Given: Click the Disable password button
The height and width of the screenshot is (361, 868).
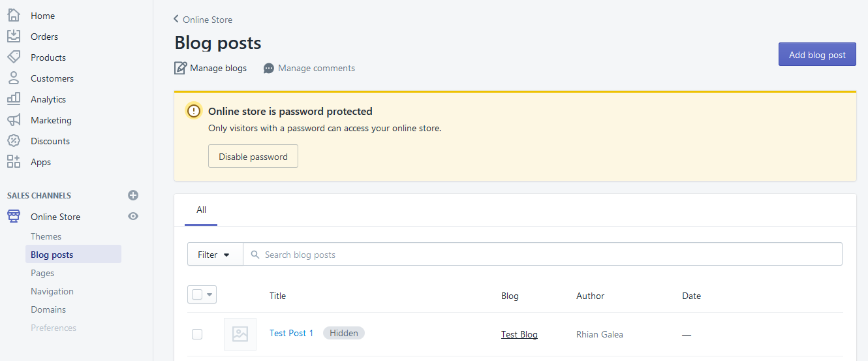Looking at the screenshot, I should (x=253, y=157).
